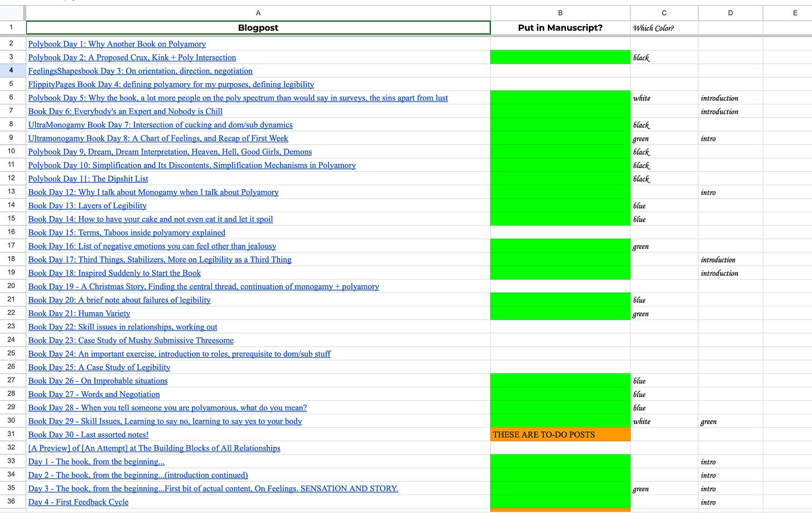Select the white color cell in row 6
Image resolution: width=812 pixels, height=513 pixels.
(x=664, y=98)
